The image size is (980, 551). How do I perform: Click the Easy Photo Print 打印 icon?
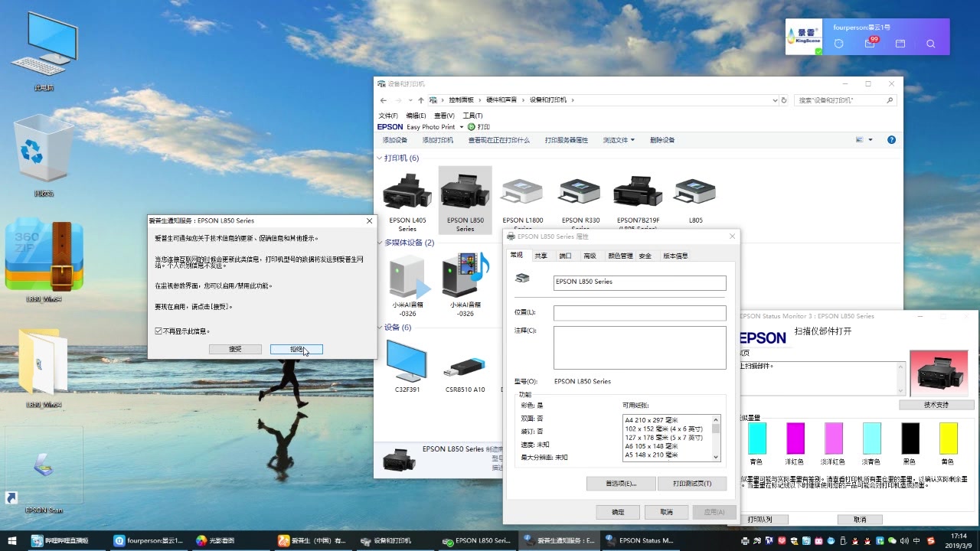coord(479,127)
